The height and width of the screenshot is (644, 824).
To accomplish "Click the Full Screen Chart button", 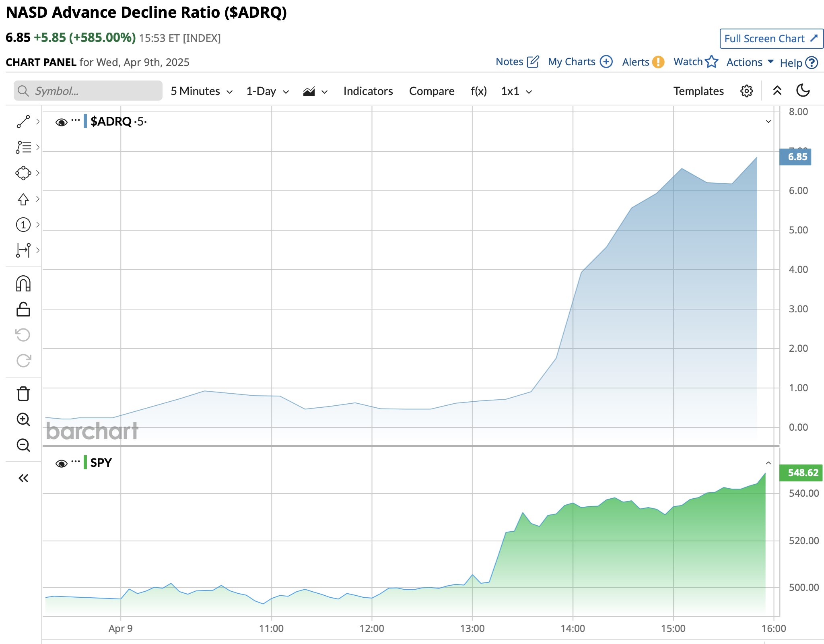I will [771, 39].
